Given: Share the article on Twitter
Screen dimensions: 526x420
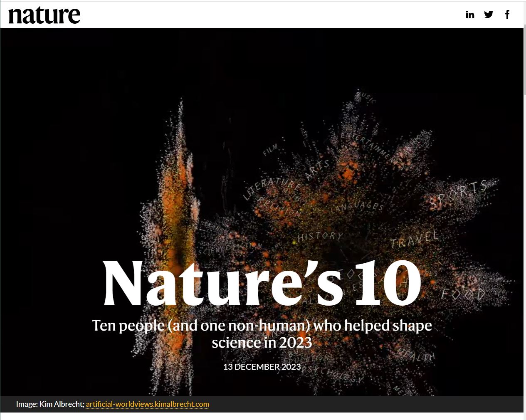Looking at the screenshot, I should click(489, 15).
